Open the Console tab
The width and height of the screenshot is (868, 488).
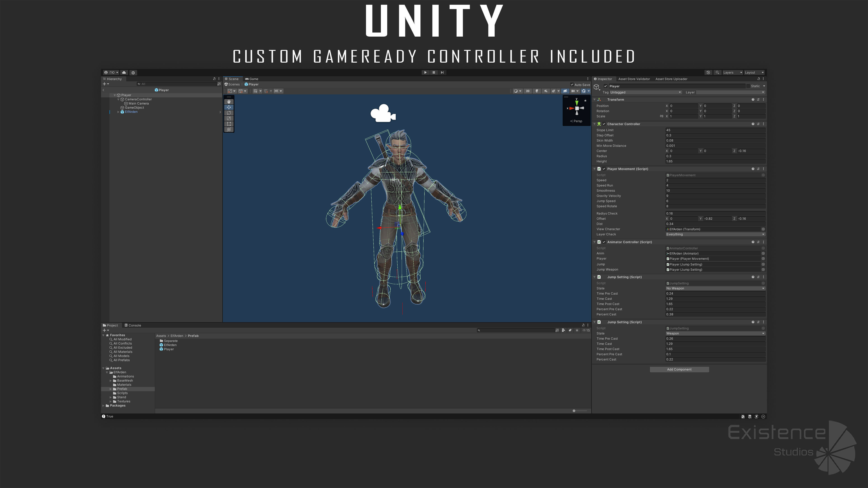pos(133,325)
